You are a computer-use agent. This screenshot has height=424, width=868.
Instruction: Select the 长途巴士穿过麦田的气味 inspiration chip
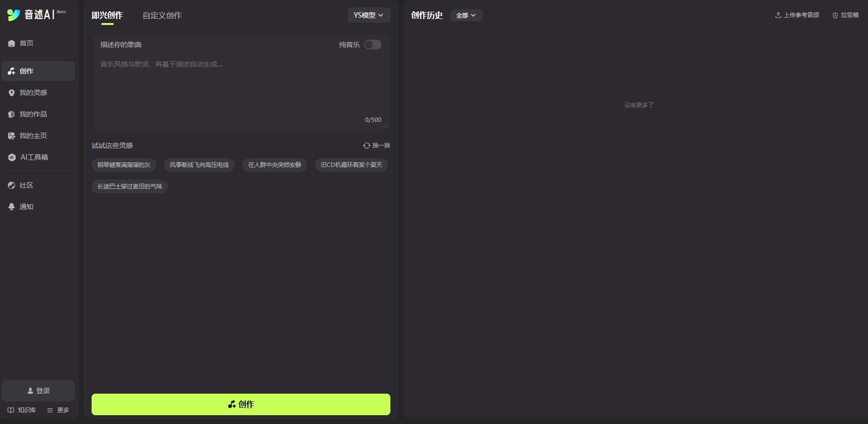pos(130,187)
